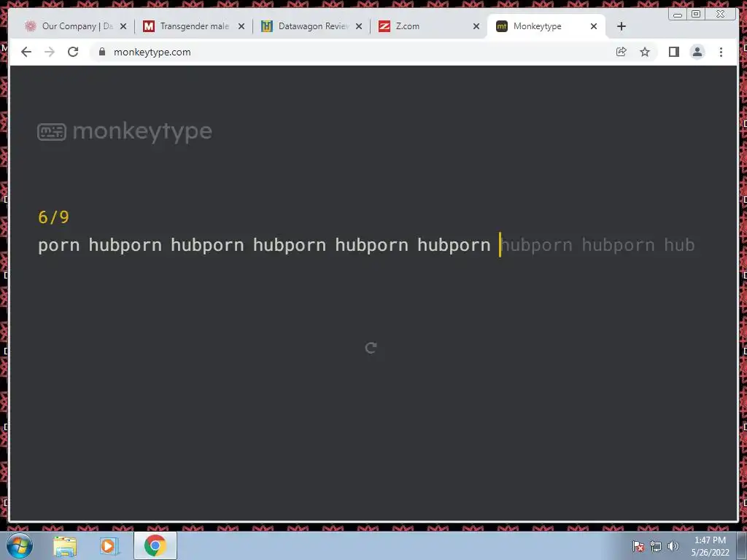
Task: Share this page icon in address bar
Action: point(621,52)
